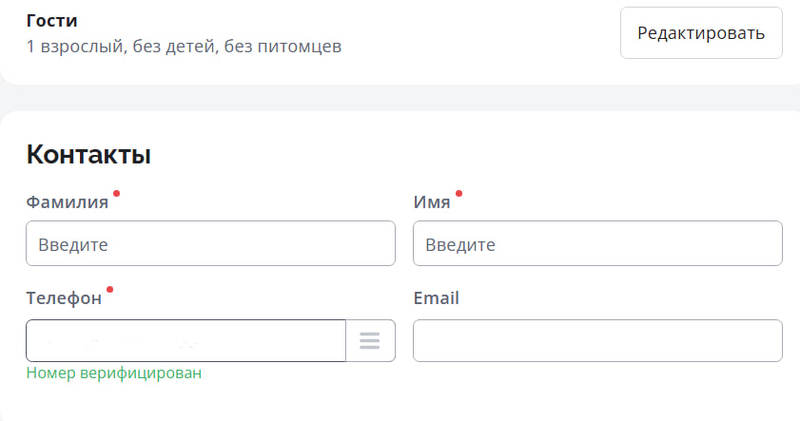Click the Email field label

coord(436,298)
